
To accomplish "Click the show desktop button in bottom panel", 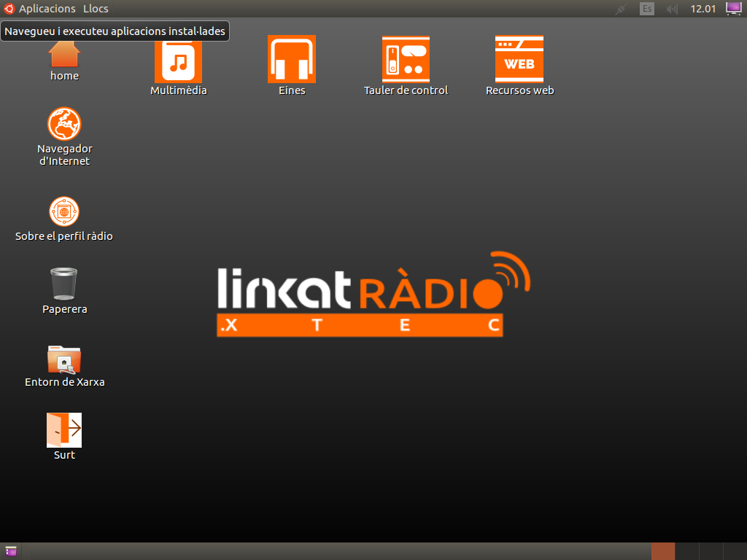I will pyautogui.click(x=11, y=551).
